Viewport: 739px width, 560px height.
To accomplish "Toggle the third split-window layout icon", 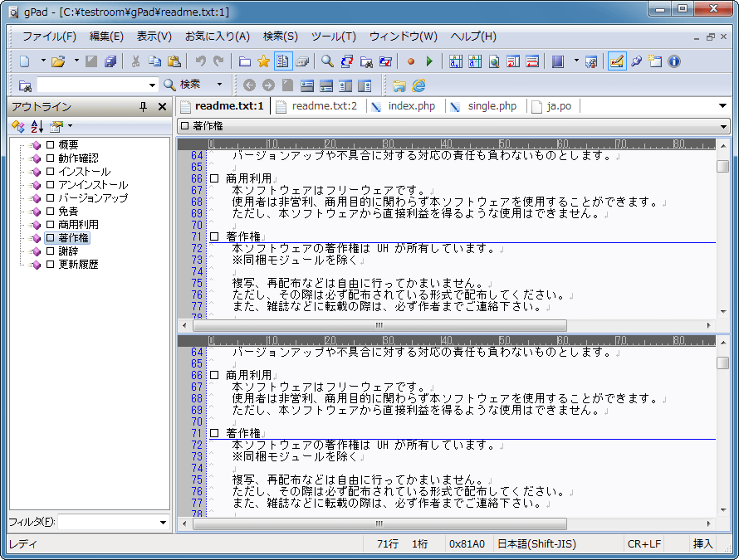I will coord(345,85).
